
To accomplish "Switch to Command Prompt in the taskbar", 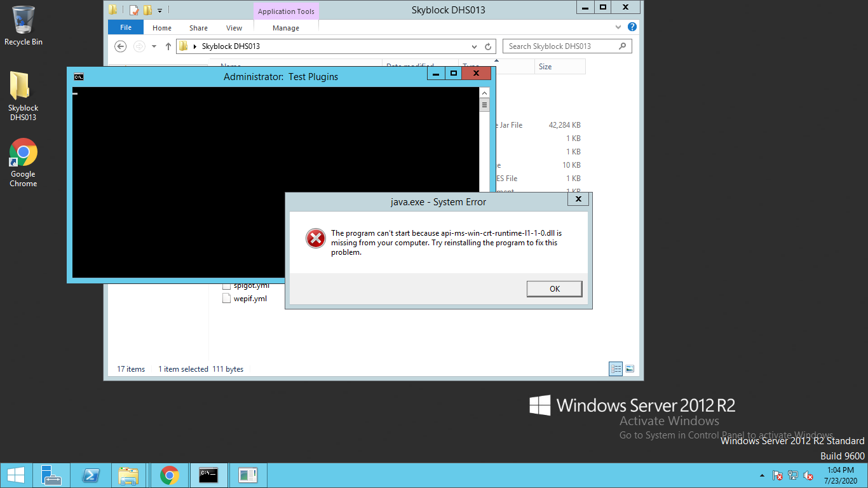I will [209, 475].
